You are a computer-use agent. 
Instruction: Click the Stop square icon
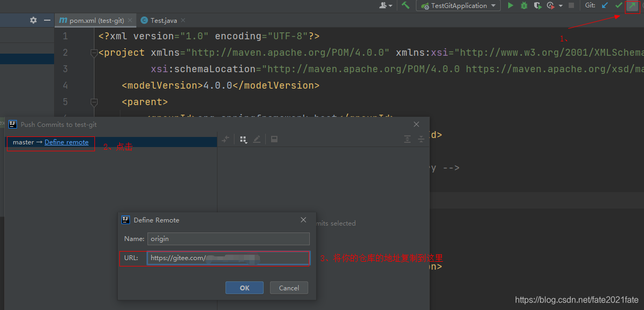tap(571, 6)
